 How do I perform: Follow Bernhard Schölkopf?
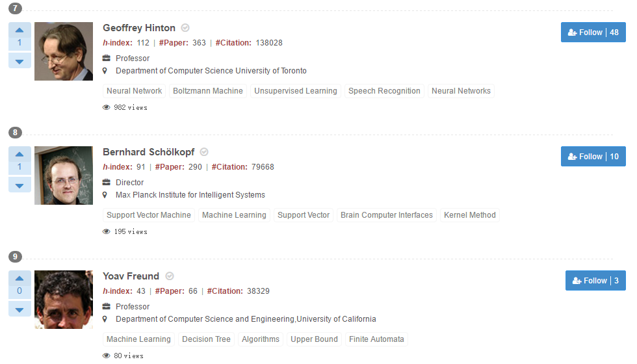[593, 157]
